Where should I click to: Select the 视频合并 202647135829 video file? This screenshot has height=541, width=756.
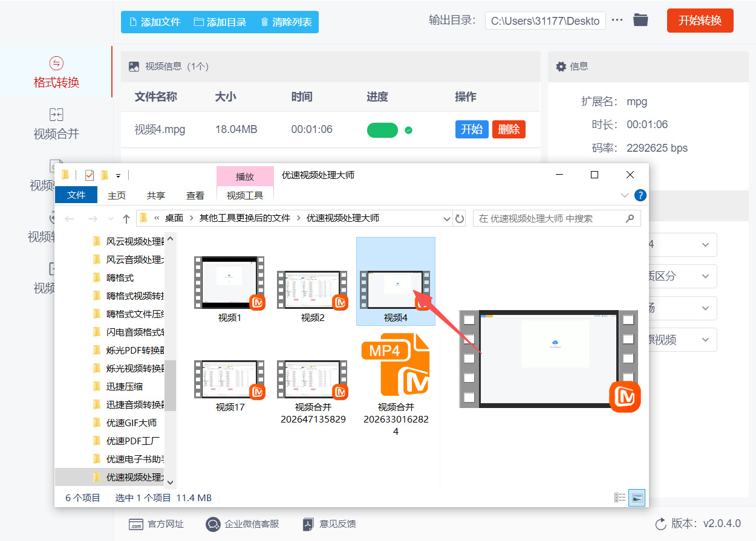pyautogui.click(x=313, y=392)
